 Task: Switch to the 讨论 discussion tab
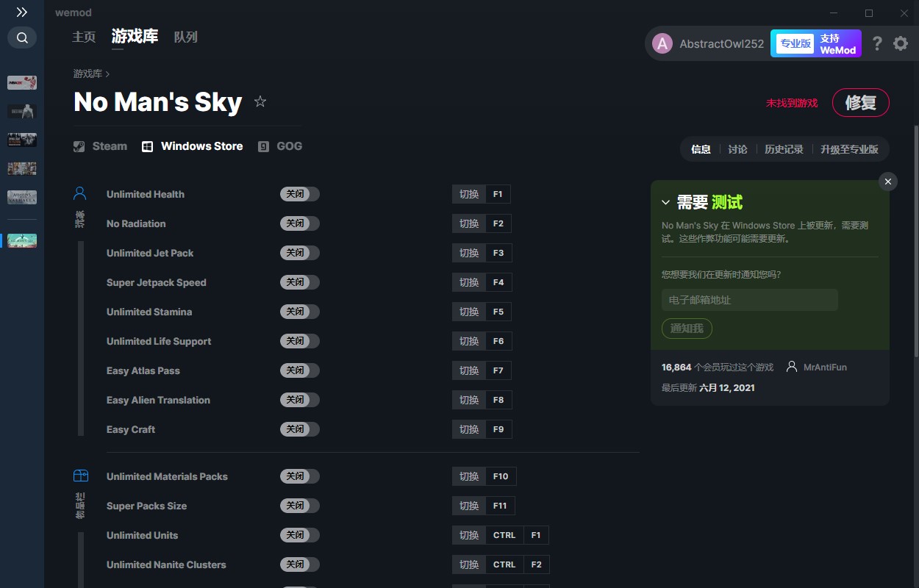[737, 149]
